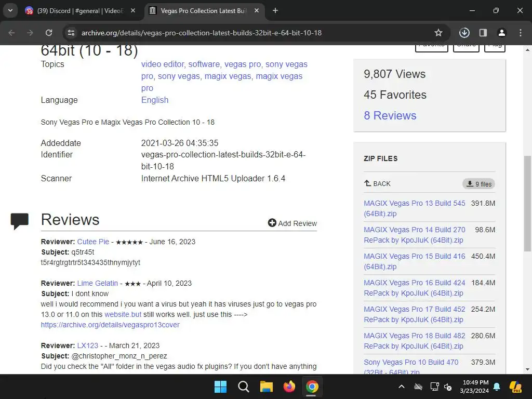Open Sony Vegas Pro 10 Build 470 zip

(x=411, y=366)
